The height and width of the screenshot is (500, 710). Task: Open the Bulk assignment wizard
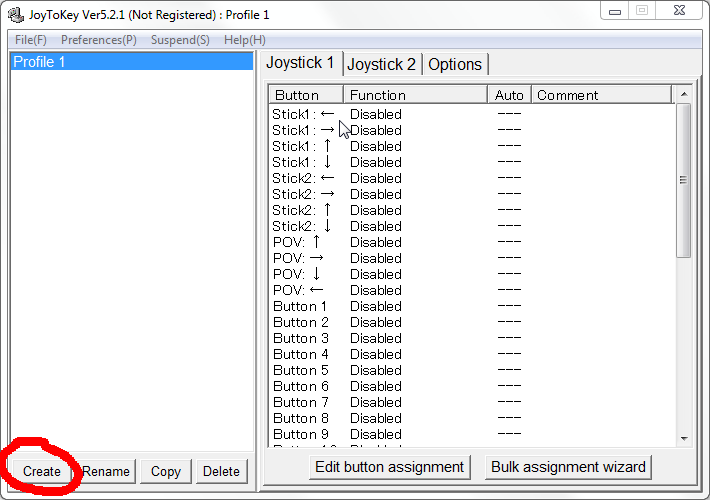(568, 467)
